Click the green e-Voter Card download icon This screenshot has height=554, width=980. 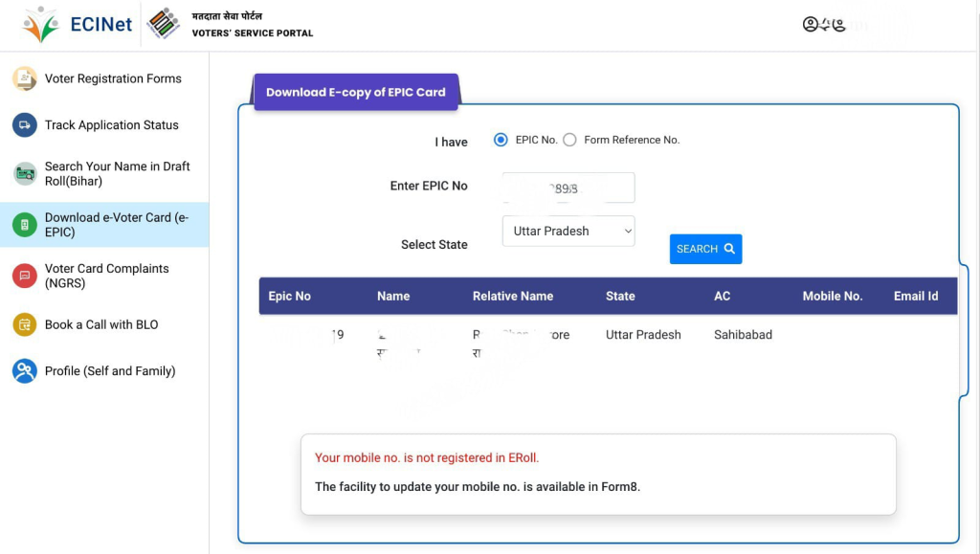(24, 225)
